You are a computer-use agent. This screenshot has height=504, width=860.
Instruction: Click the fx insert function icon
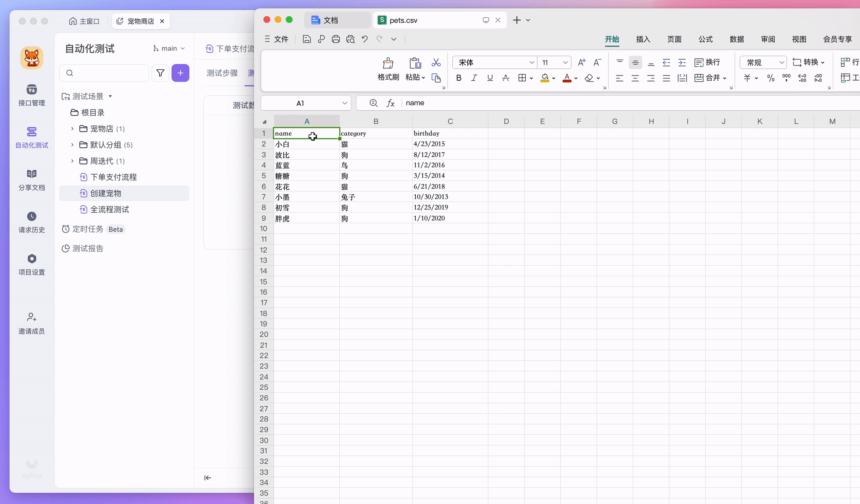tap(391, 103)
